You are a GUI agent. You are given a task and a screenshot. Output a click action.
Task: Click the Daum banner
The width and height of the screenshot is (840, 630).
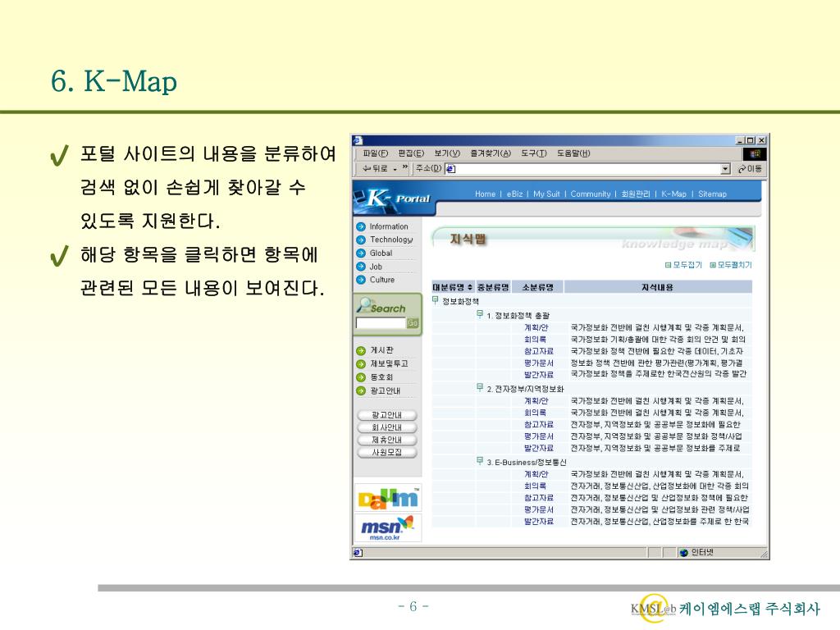click(x=388, y=498)
